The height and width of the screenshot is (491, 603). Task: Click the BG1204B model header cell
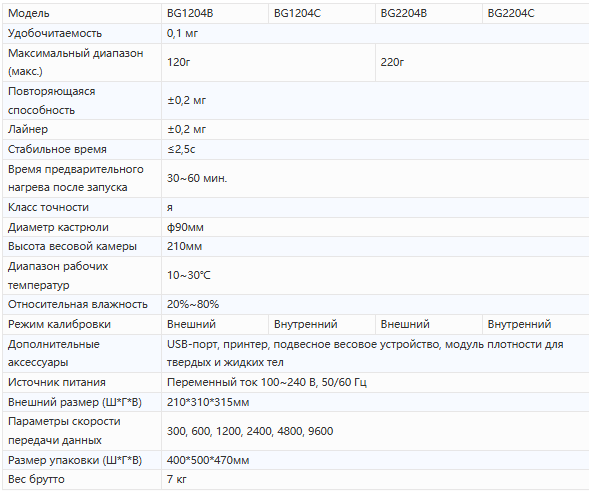point(188,14)
